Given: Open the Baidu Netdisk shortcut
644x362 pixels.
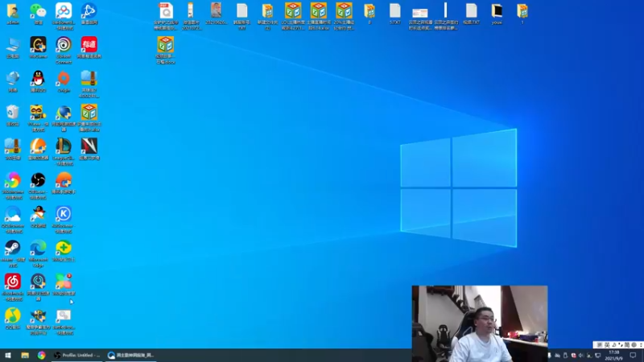Looking at the screenshot, I should (x=64, y=16).
